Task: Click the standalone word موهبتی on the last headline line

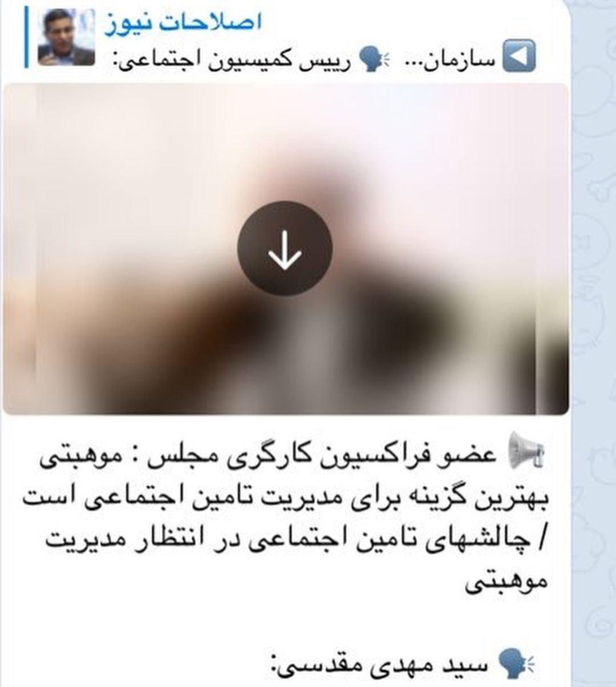Action: point(506,581)
